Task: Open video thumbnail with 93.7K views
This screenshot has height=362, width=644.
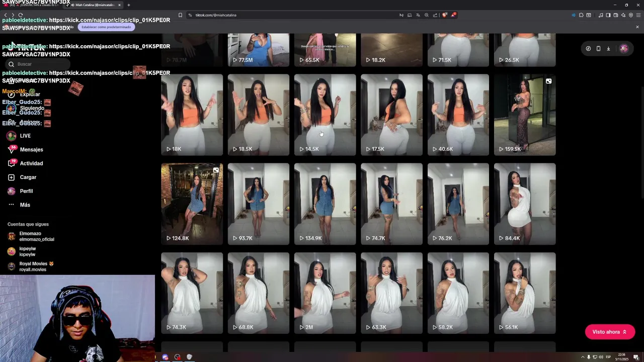Action: click(x=259, y=204)
